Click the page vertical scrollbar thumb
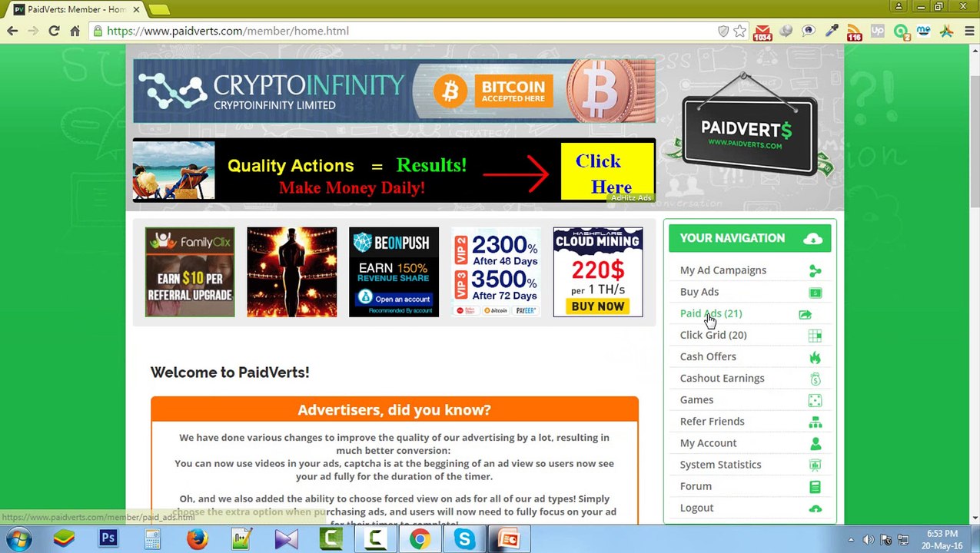 [x=974, y=142]
